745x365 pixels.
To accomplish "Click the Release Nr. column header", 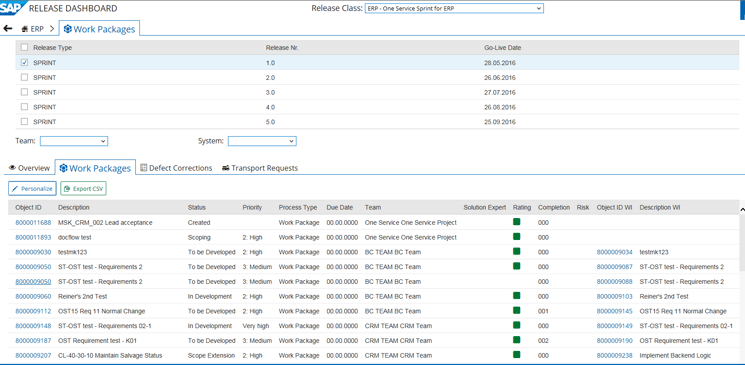I will [282, 48].
